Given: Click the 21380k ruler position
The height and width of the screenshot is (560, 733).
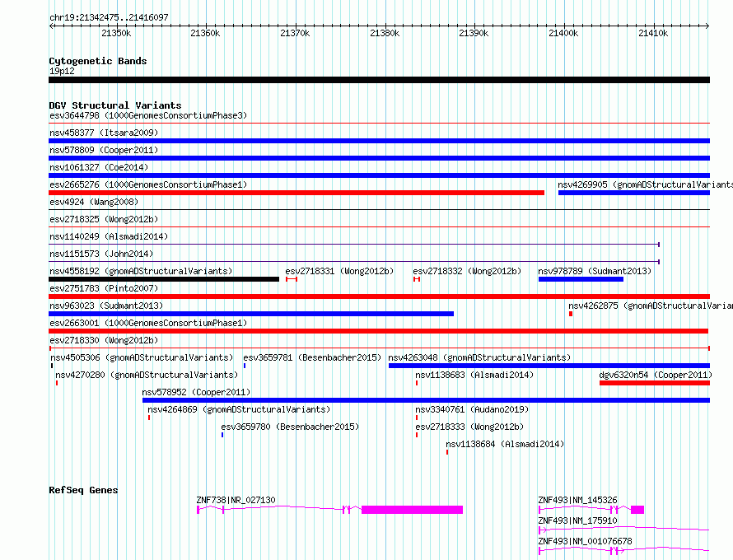Looking at the screenshot, I should (x=385, y=33).
